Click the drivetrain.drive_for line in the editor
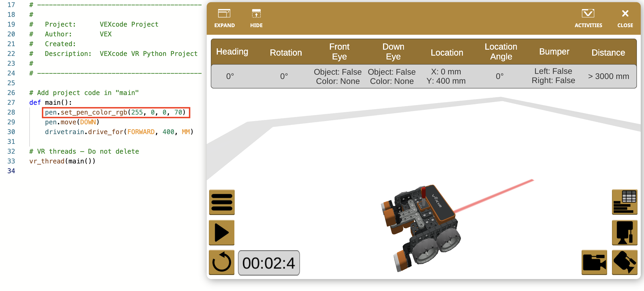 pyautogui.click(x=119, y=132)
